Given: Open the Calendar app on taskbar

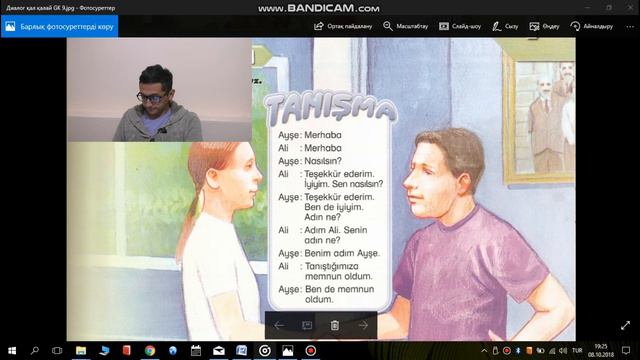Looking at the screenshot, I should coord(196,351).
